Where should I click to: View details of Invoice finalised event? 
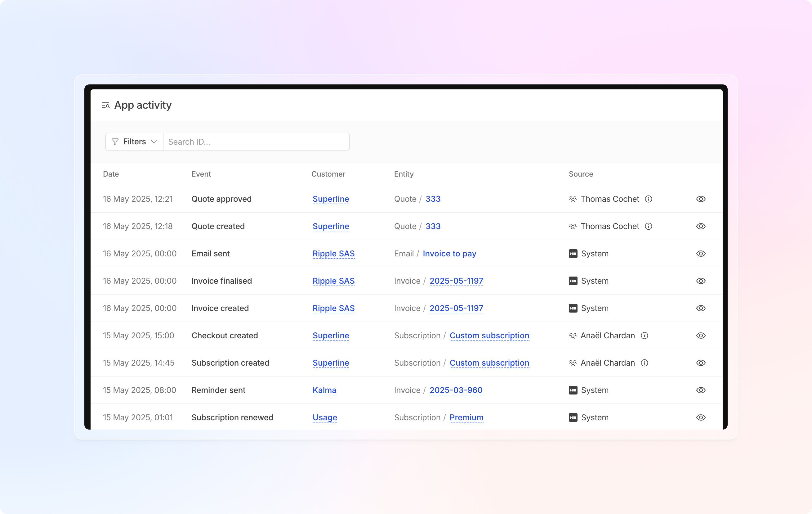coord(701,281)
